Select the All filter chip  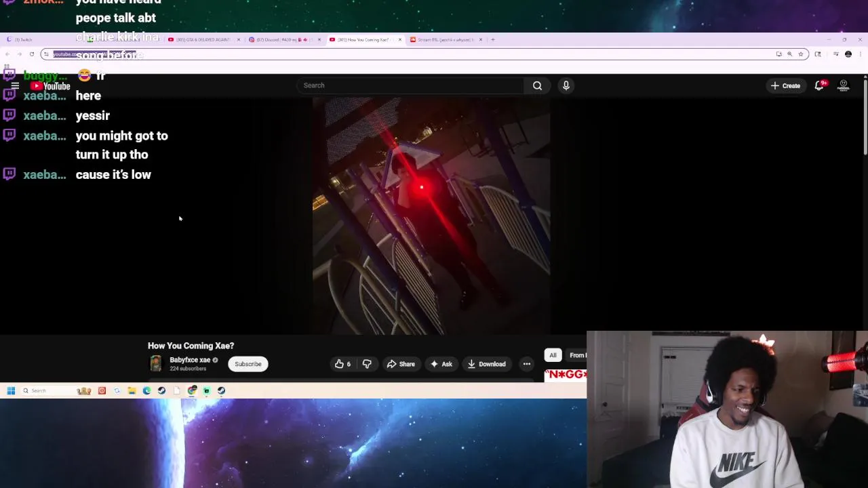[553, 355]
